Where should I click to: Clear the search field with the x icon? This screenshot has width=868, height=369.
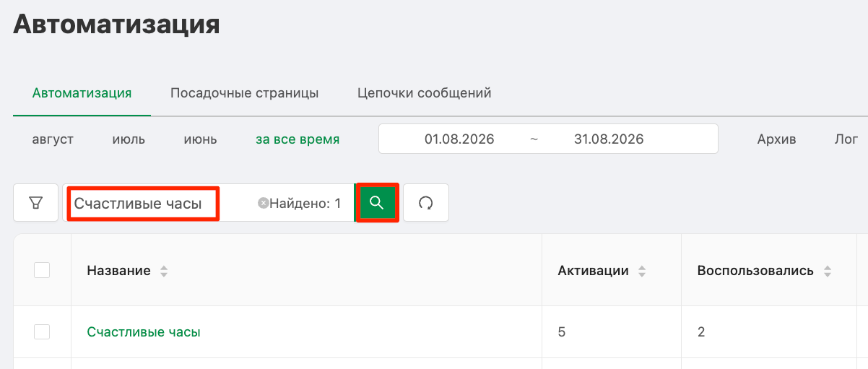tap(263, 204)
